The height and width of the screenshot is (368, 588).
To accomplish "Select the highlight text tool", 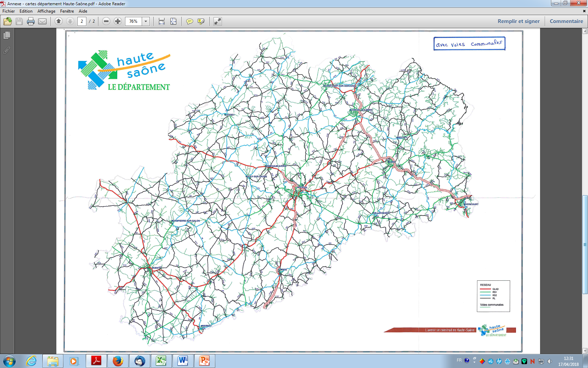I will click(x=201, y=21).
